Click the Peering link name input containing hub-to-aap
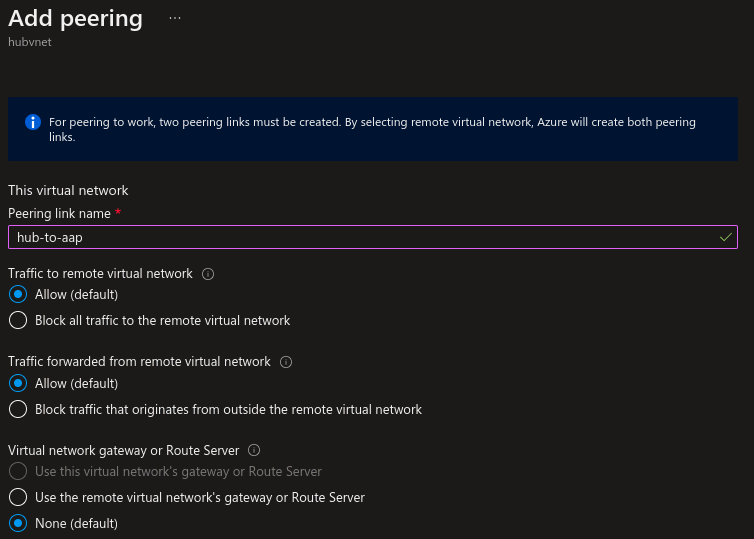The height and width of the screenshot is (539, 754). coord(360,237)
